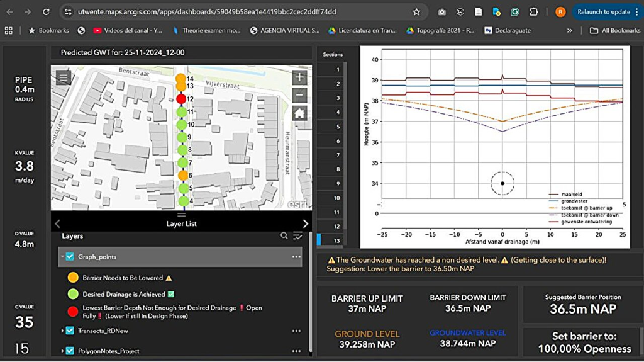Reset map to home extent
644x362 pixels.
click(x=299, y=114)
